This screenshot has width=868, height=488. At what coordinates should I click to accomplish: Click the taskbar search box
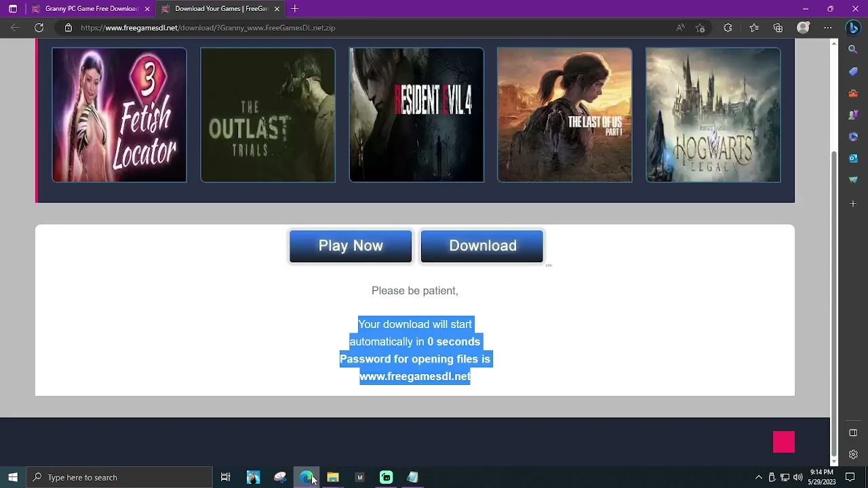(x=119, y=477)
